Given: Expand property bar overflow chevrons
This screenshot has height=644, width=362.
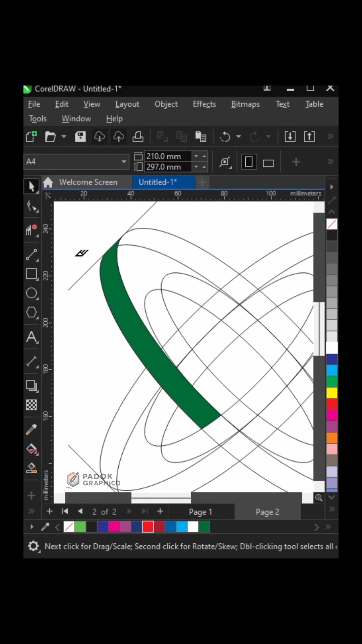Looking at the screenshot, I should (330, 162).
